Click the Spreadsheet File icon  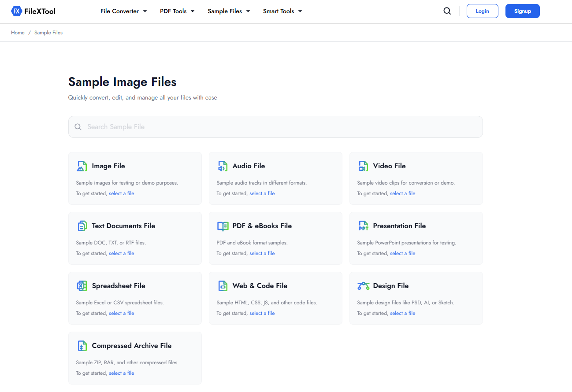click(x=82, y=285)
